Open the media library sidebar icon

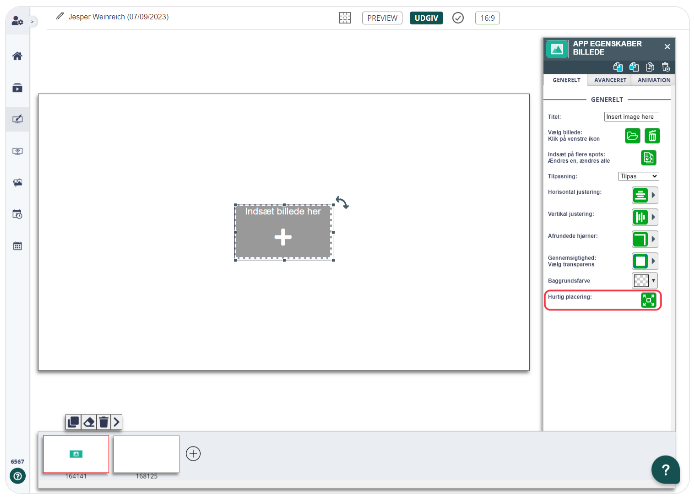17,88
